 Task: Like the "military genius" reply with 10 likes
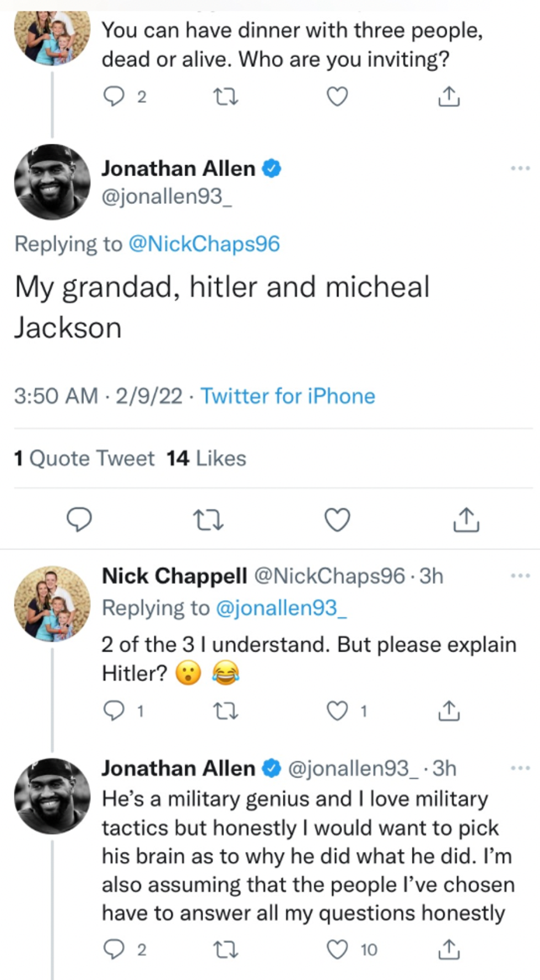pos(337,949)
